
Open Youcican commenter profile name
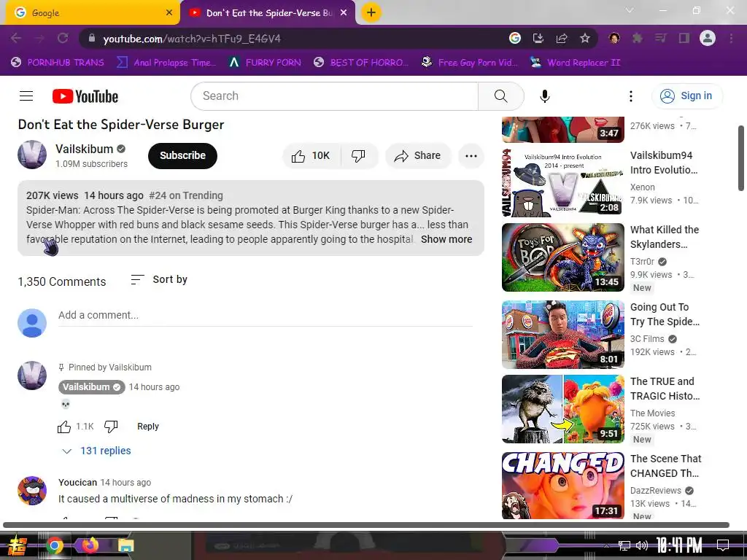[x=77, y=483]
